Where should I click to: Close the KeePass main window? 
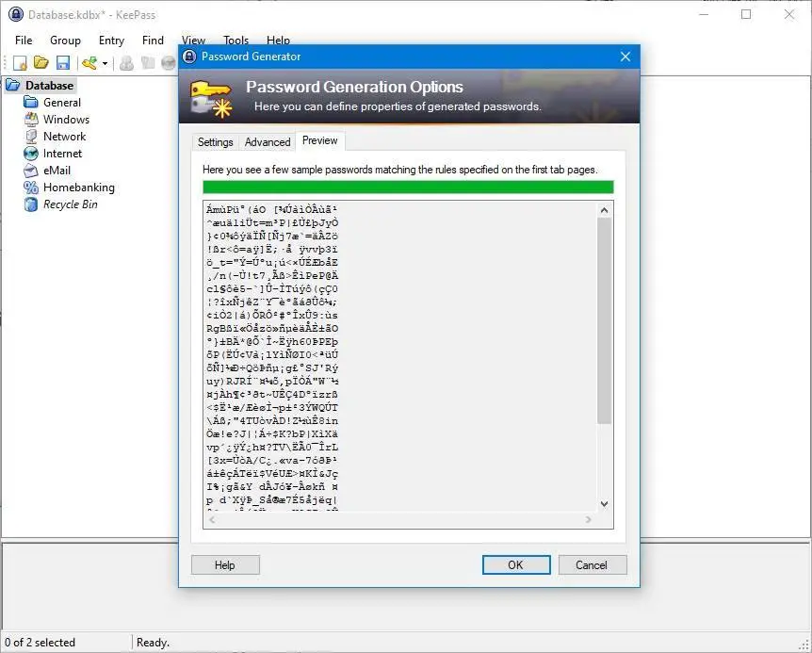pyautogui.click(x=789, y=14)
